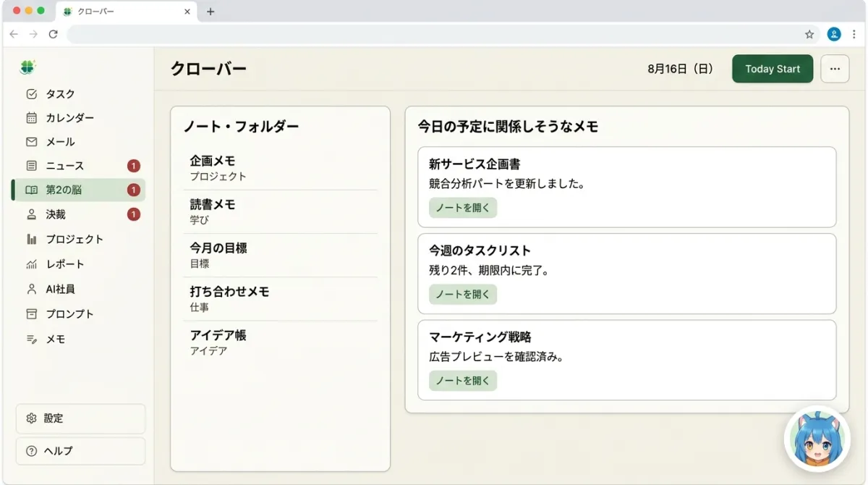Click the 今週のタスクリスト card title
Image resolution: width=868 pixels, height=485 pixels.
pyautogui.click(x=480, y=250)
